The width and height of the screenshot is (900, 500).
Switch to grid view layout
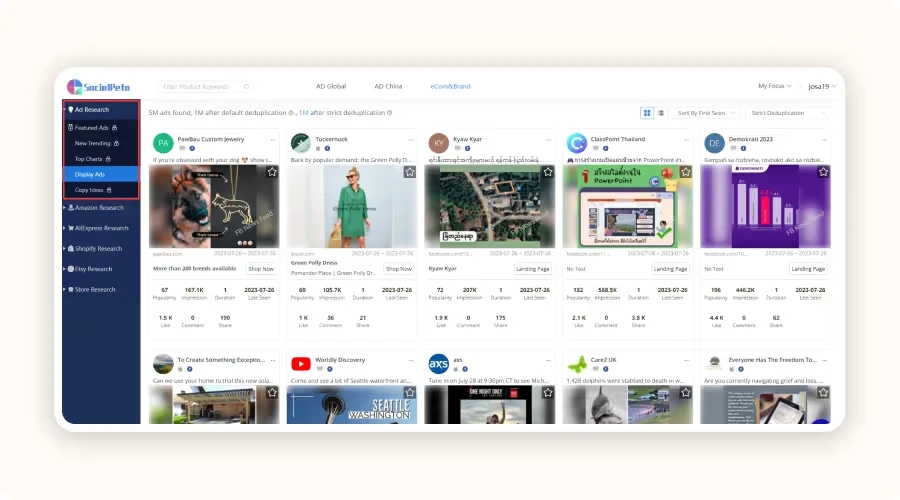click(x=647, y=113)
